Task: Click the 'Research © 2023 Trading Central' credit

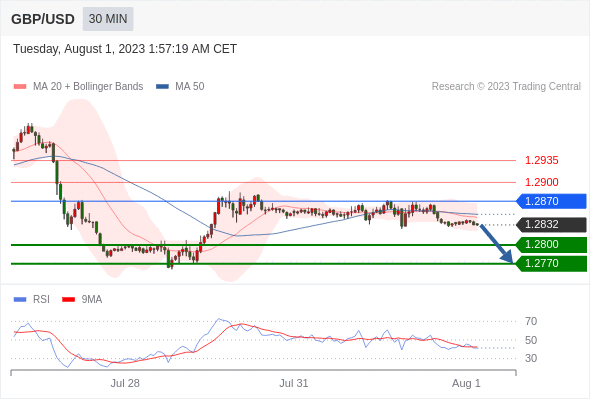Action: (x=506, y=86)
